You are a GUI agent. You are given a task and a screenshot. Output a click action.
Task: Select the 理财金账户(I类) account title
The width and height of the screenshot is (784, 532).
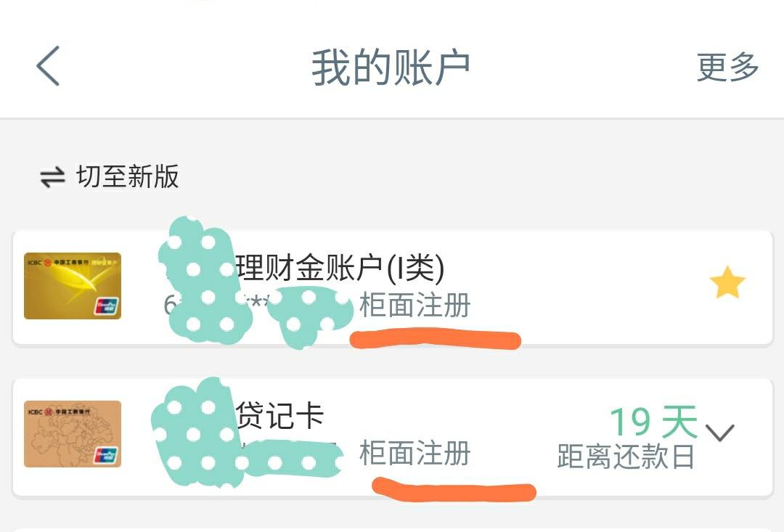point(340,267)
